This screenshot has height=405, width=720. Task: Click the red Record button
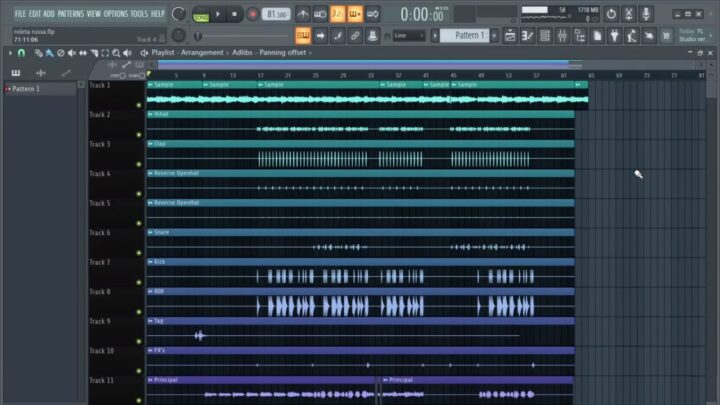click(x=252, y=14)
